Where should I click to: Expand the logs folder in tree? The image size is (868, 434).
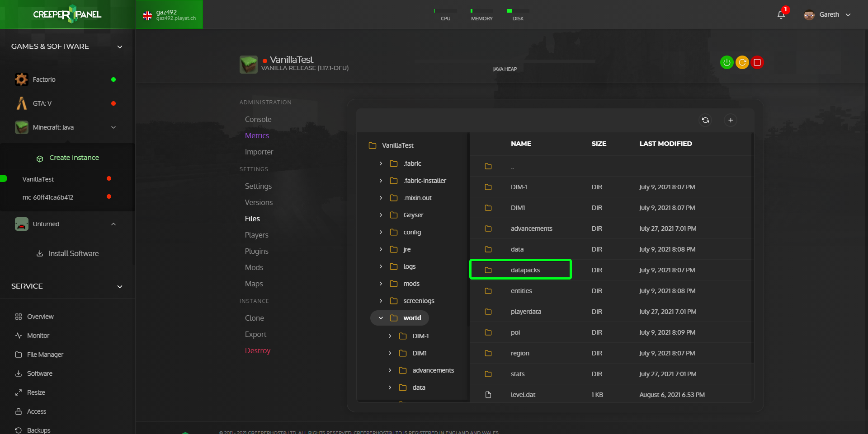381,266
